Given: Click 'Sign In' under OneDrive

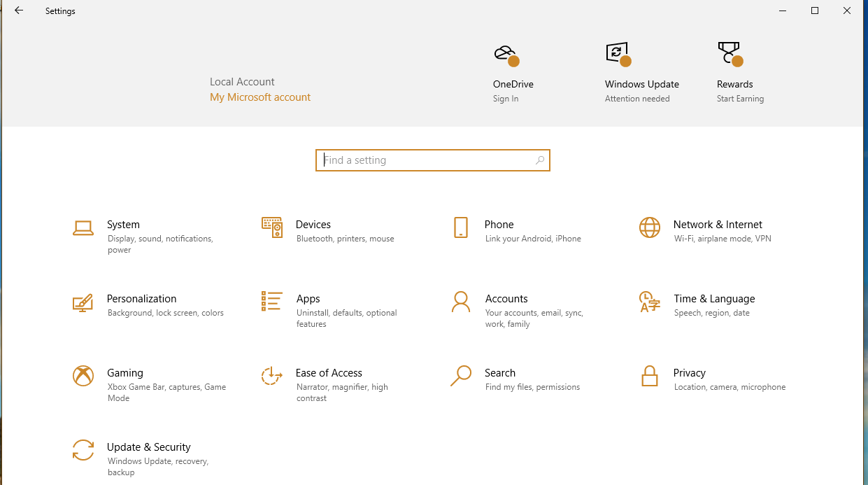Looking at the screenshot, I should pyautogui.click(x=506, y=99).
